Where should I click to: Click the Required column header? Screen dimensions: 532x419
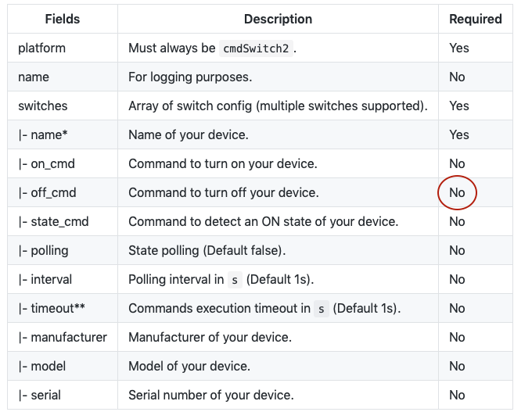[475, 19]
